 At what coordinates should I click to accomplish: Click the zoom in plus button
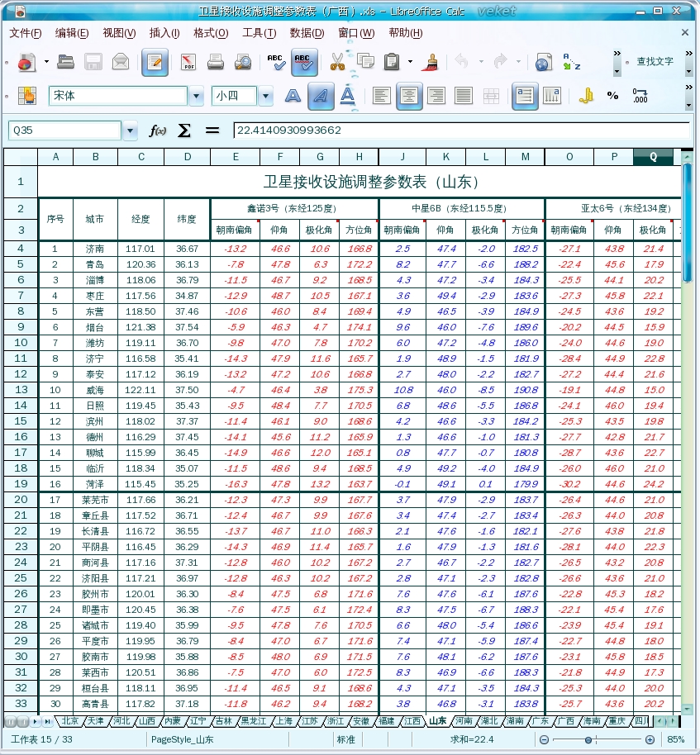[650, 739]
